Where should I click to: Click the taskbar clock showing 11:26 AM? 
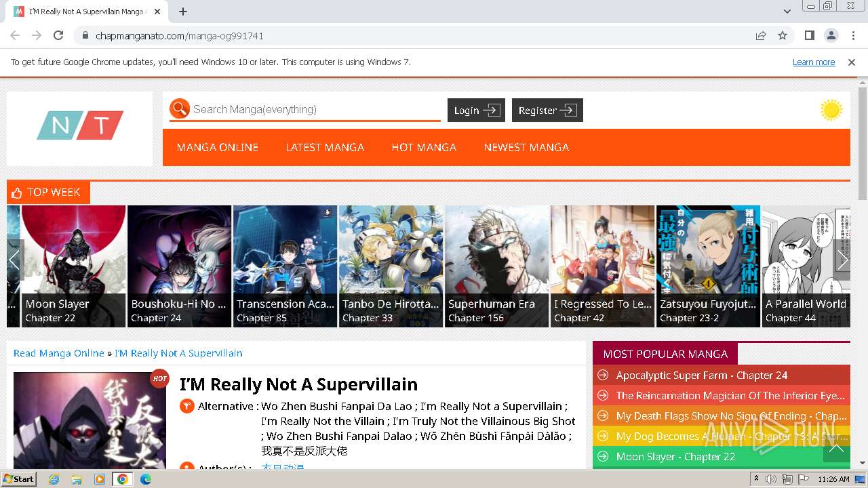tap(833, 479)
